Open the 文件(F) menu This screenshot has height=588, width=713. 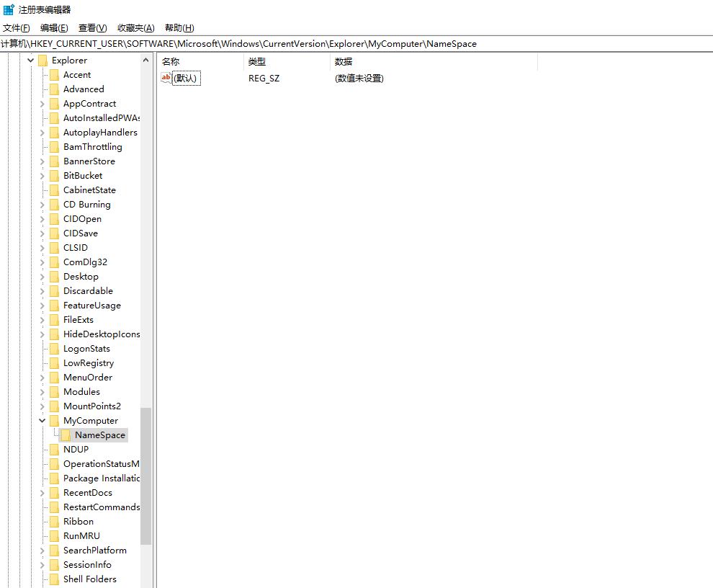point(17,28)
